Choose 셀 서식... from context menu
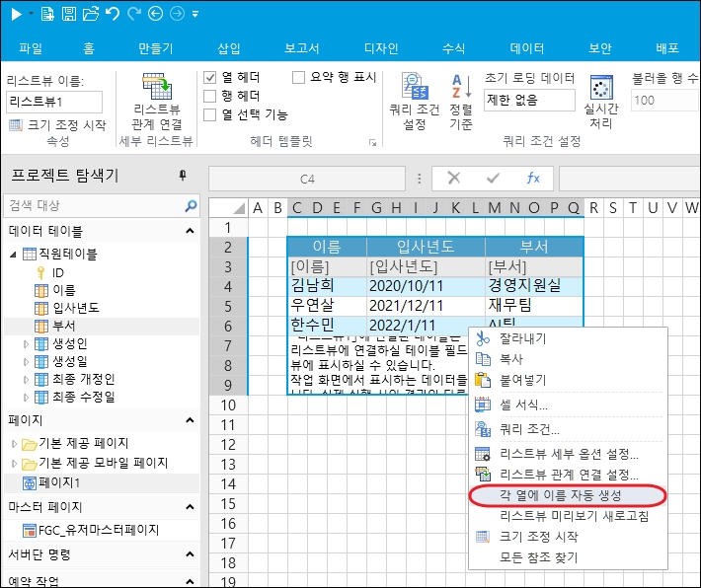The image size is (701, 588). pos(523,404)
